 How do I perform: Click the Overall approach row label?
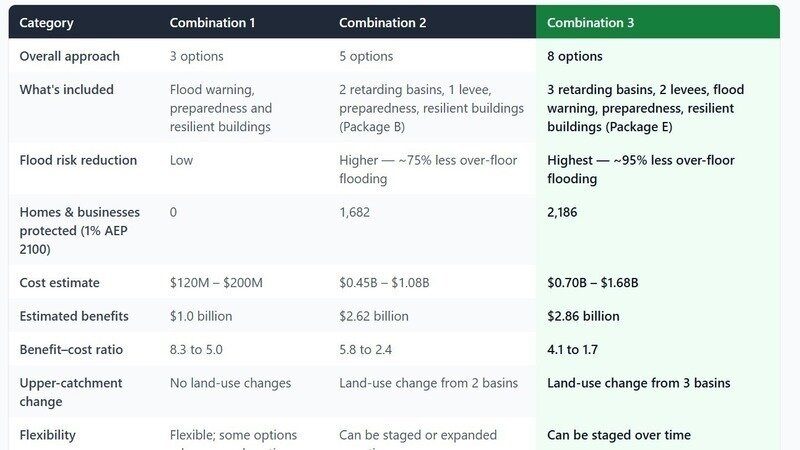(69, 56)
